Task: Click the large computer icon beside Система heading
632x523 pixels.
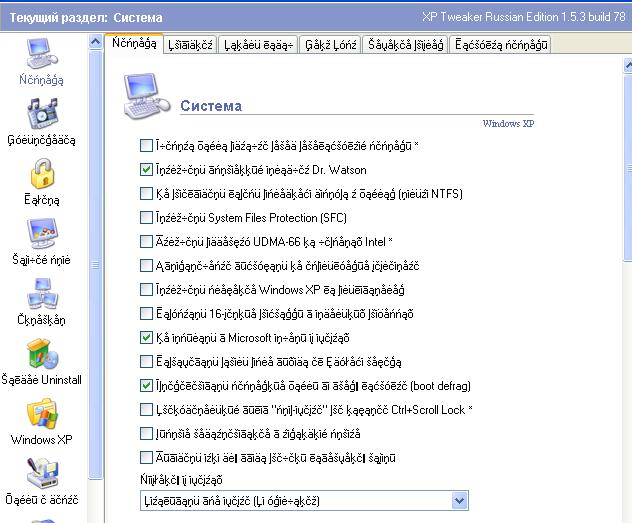Action: click(x=146, y=97)
